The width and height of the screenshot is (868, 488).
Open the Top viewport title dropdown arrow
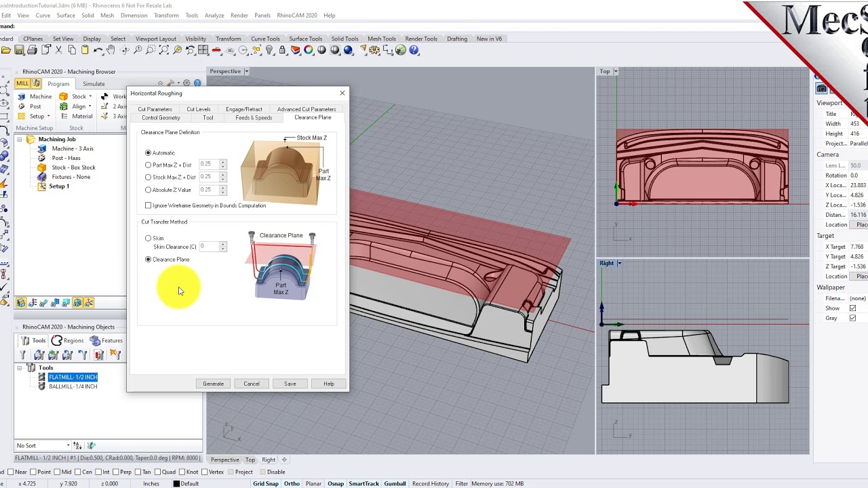click(615, 71)
